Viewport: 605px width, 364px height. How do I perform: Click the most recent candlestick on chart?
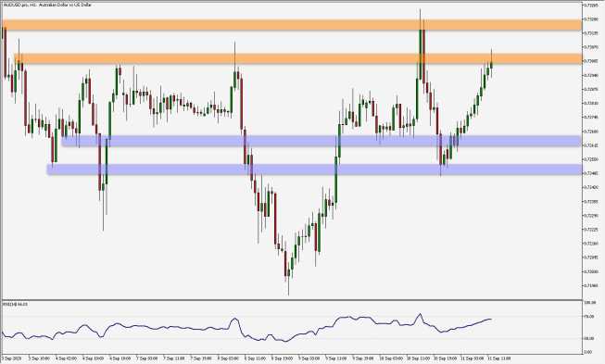491,62
